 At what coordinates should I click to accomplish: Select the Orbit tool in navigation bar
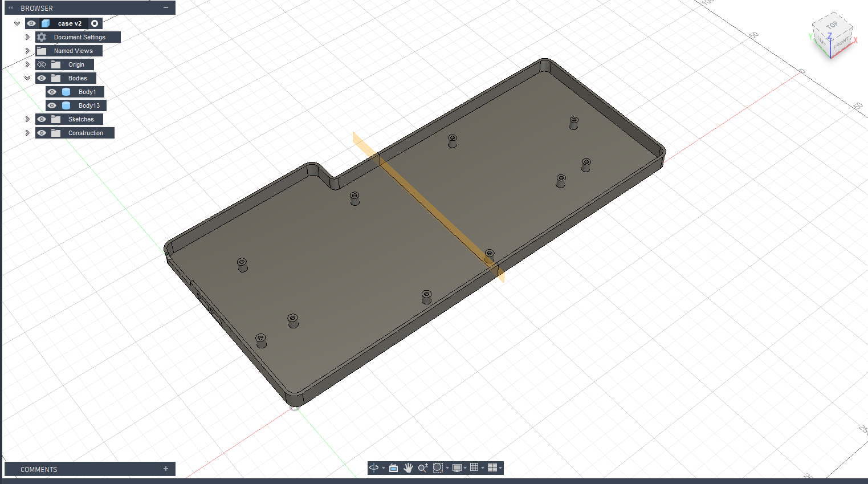[x=374, y=467]
